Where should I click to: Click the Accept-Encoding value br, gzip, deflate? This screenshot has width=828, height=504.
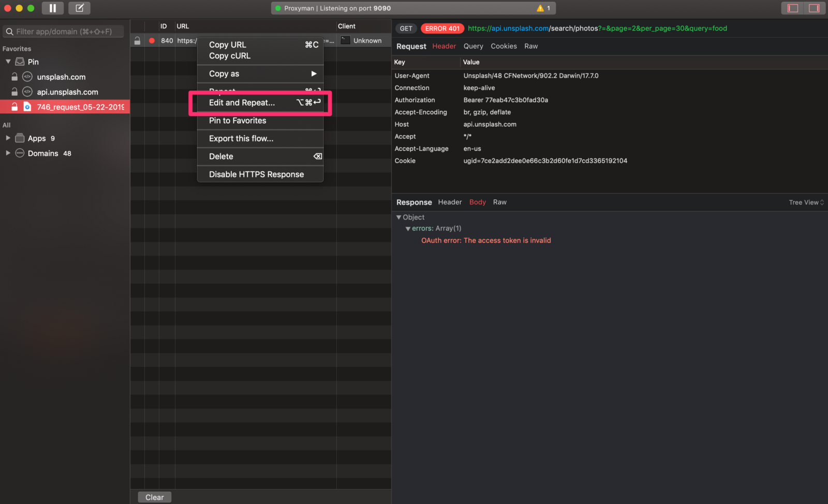[487, 112]
